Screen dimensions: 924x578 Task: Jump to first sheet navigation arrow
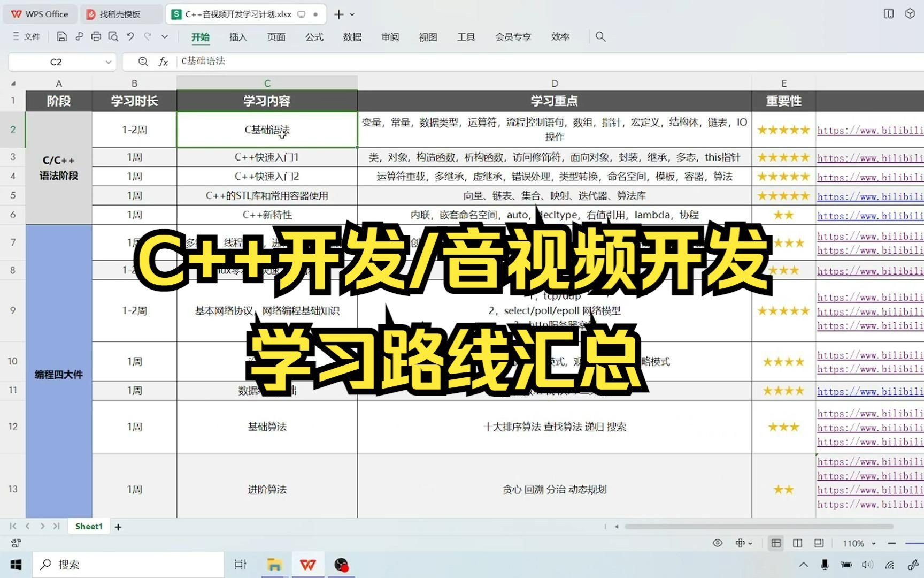[13, 527]
